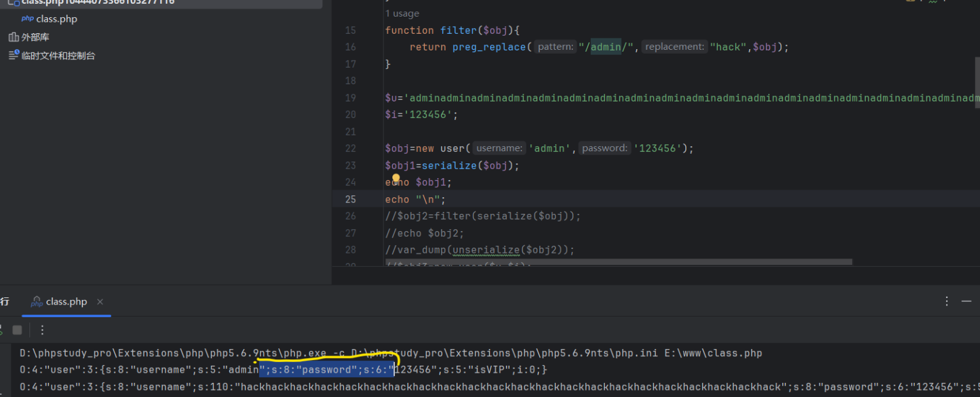
Task: Expand the 临时文件和控制台 node
Action: pos(58,56)
